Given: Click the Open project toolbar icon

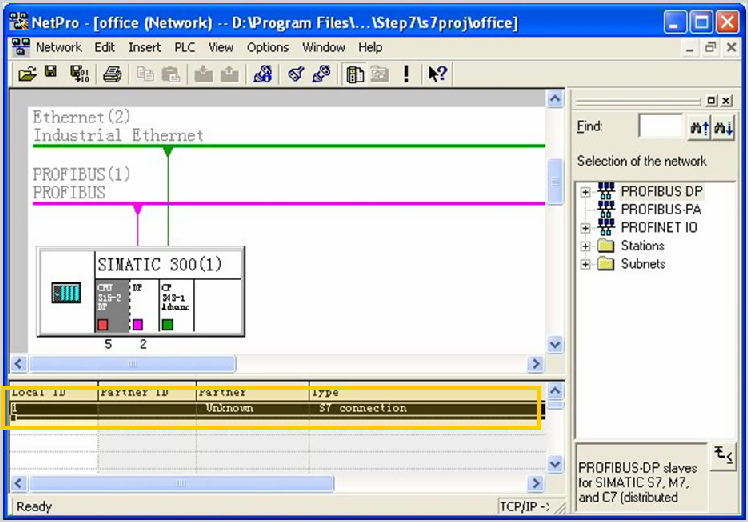Looking at the screenshot, I should pos(27,74).
